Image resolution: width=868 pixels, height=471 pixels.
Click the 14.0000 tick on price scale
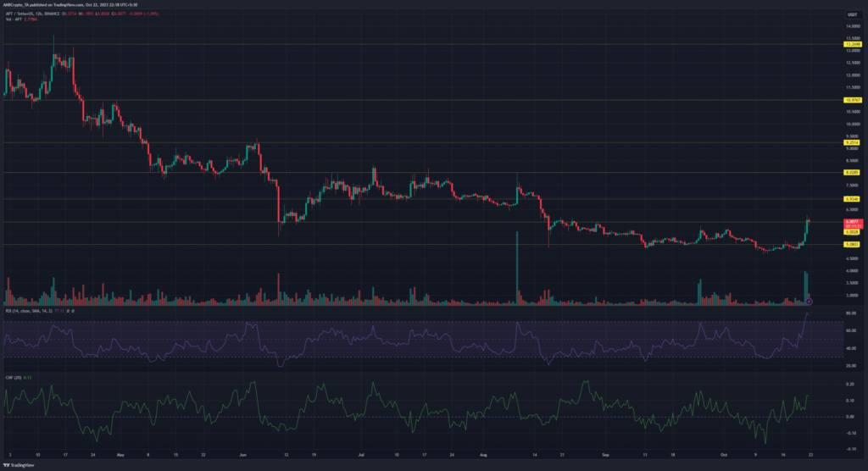tap(851, 26)
